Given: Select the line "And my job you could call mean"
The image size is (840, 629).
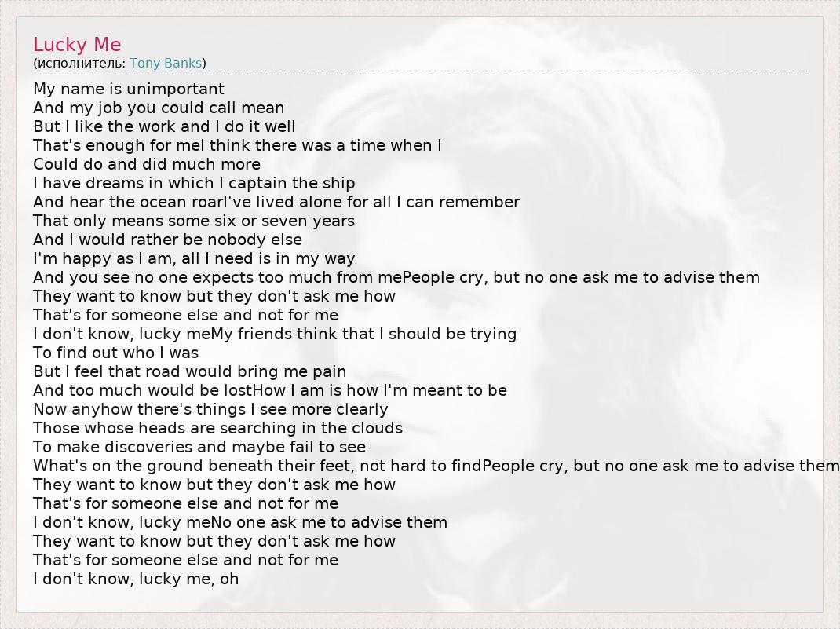Looking at the screenshot, I should click(159, 108).
